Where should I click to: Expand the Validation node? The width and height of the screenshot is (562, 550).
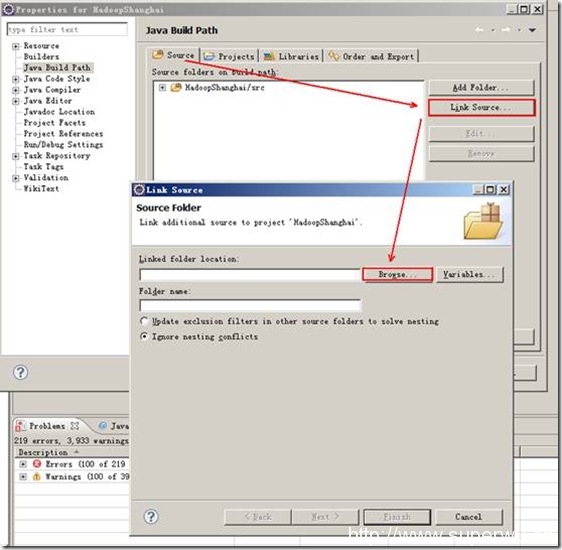point(15,178)
